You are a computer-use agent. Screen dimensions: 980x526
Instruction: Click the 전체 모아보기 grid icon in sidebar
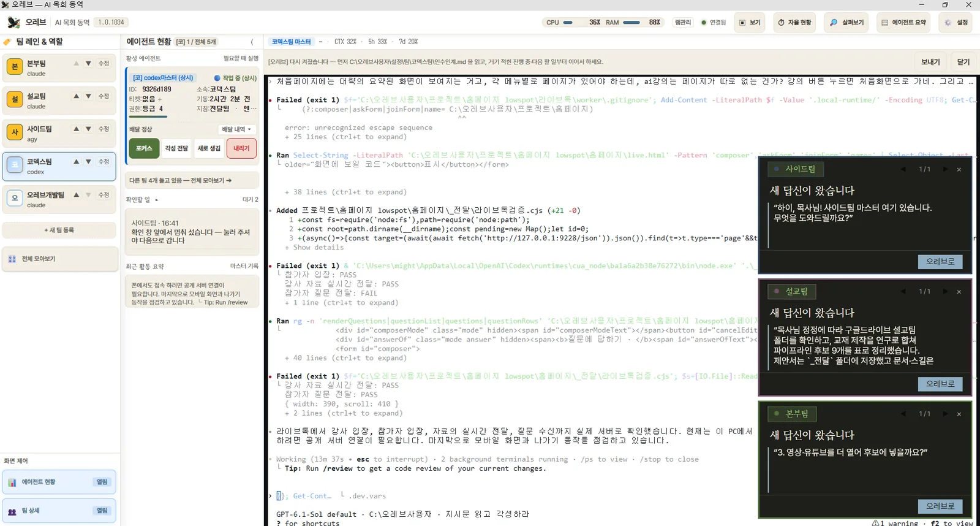[12, 259]
